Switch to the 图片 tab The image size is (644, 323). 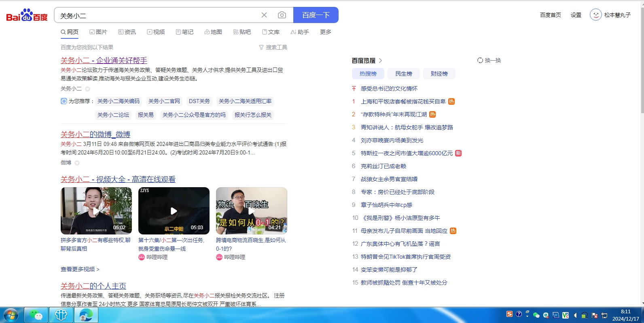click(98, 32)
